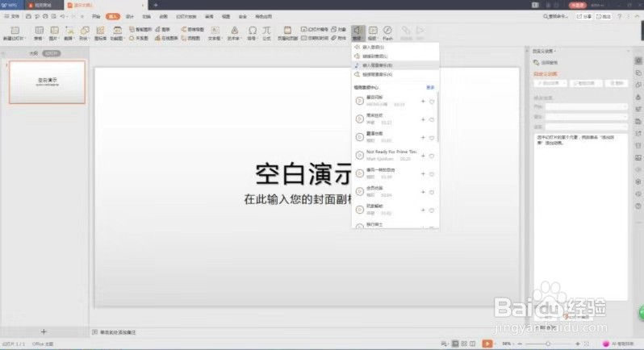Choose Link to Audio (链接到音频) menu entry

click(395, 56)
